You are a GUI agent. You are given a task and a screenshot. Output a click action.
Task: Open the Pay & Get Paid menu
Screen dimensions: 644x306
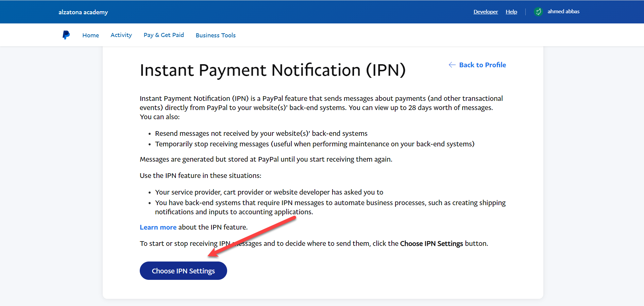[164, 35]
